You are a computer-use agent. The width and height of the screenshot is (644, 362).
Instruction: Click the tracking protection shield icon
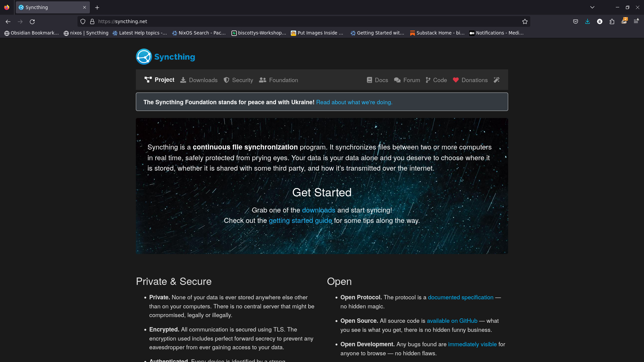pyautogui.click(x=83, y=21)
